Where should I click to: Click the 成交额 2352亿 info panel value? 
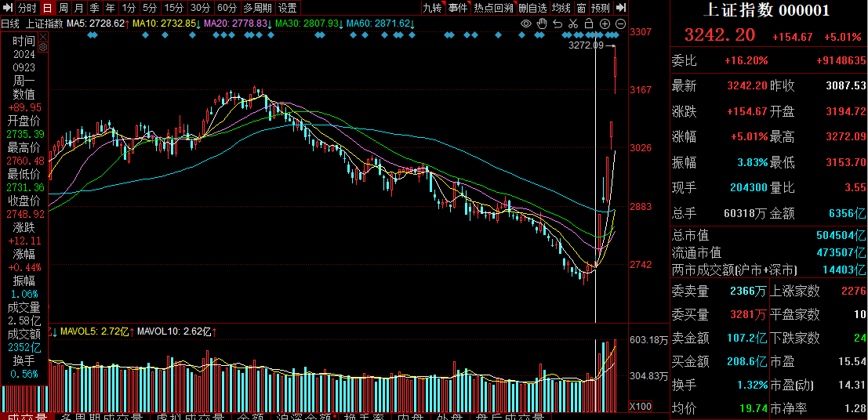click(24, 347)
